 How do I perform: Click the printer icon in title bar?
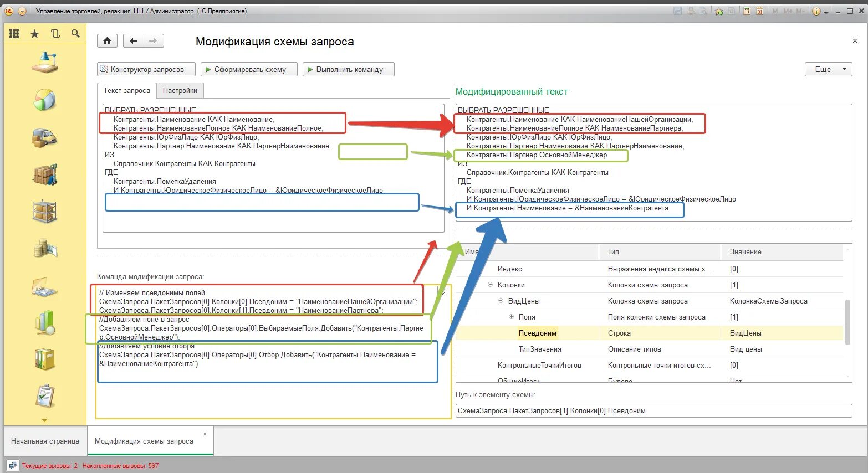691,11
